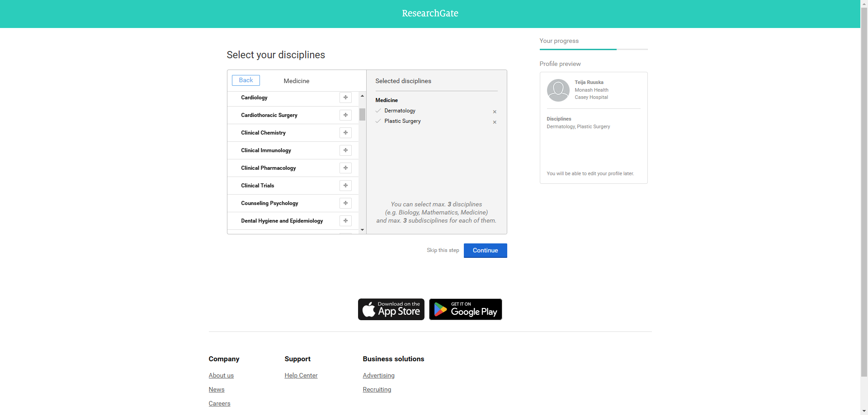Viewport: 868px width, 415px height.
Task: Click the Medicine label in Selected disciplines
Action: point(387,100)
